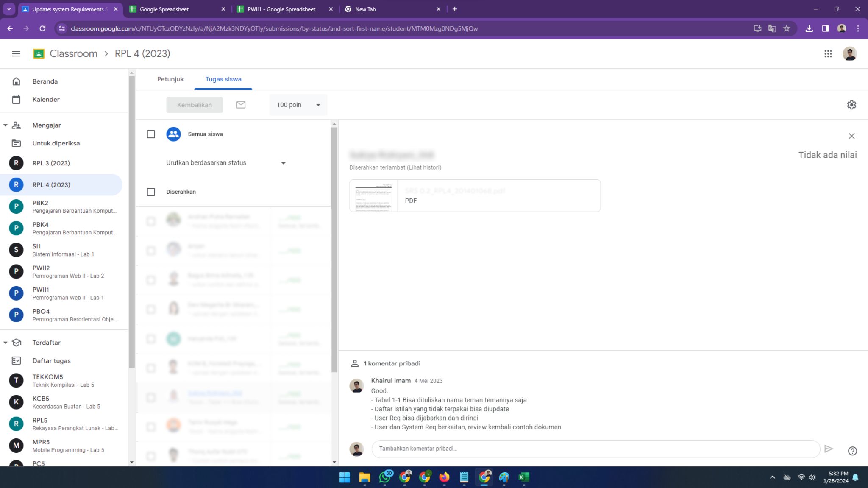Collapse the Mengajar section
The height and width of the screenshot is (488, 868).
[x=6, y=125]
